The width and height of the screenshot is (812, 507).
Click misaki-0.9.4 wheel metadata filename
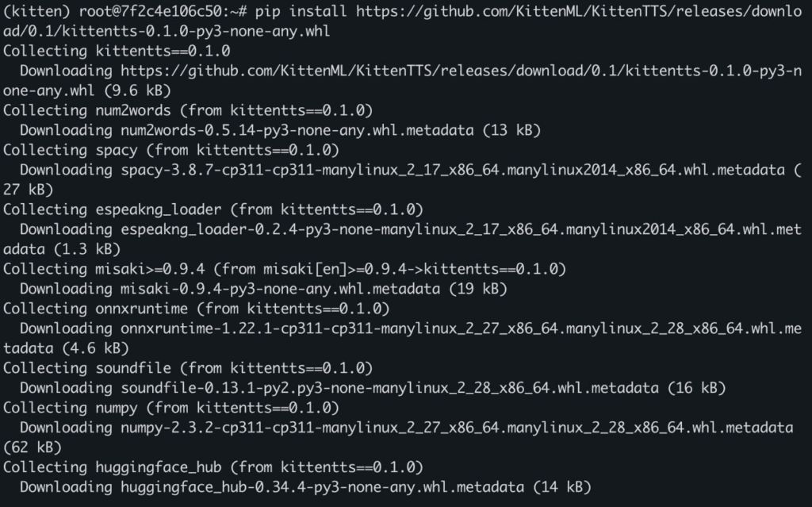280,289
